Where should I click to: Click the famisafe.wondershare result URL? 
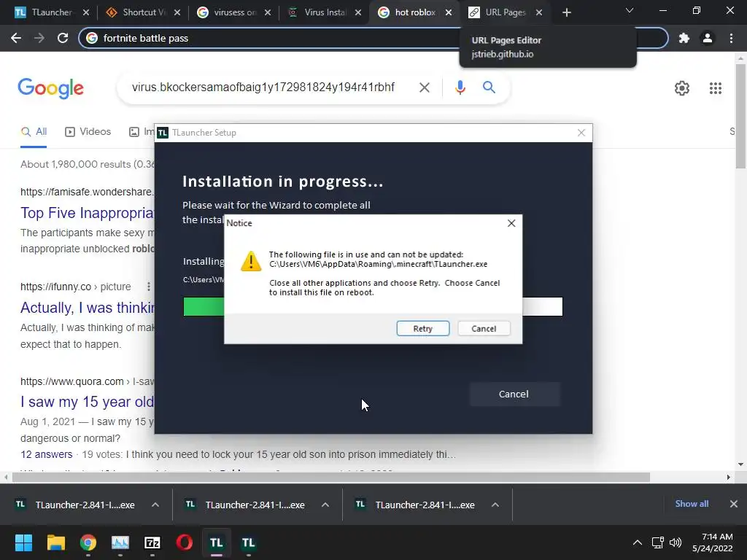pyautogui.click(x=87, y=192)
